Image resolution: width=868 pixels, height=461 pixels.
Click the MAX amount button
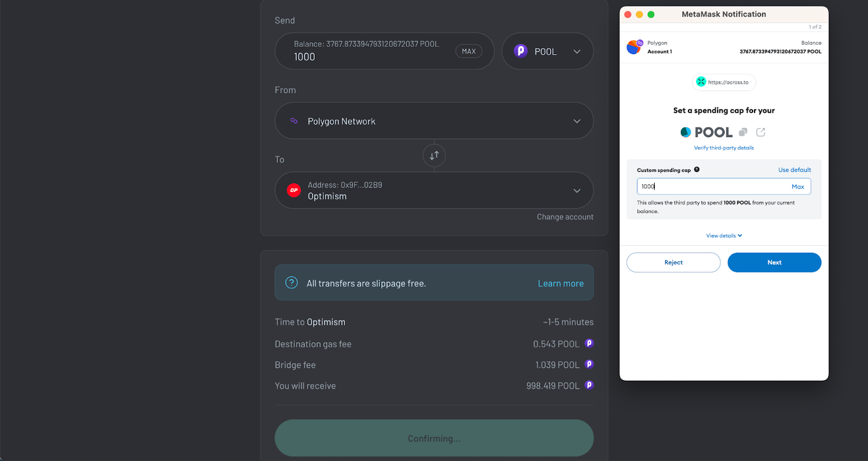pos(469,51)
